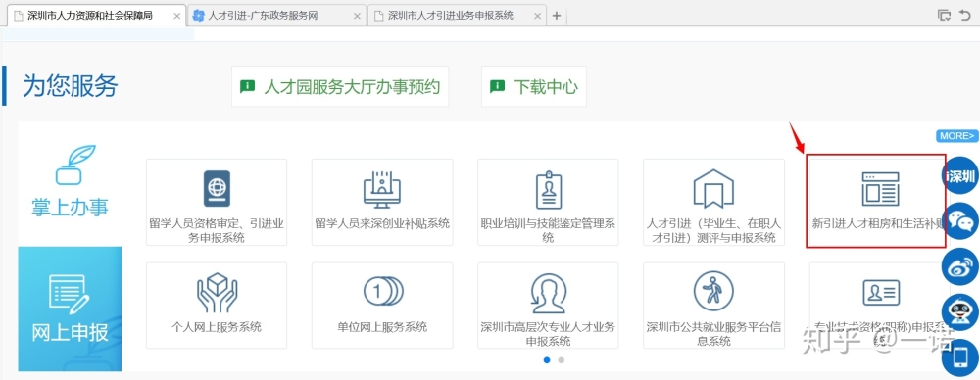The width and height of the screenshot is (980, 380).
Task: Open 深圳市高层次专业人才业务申报系统 link text
Action: [x=548, y=334]
